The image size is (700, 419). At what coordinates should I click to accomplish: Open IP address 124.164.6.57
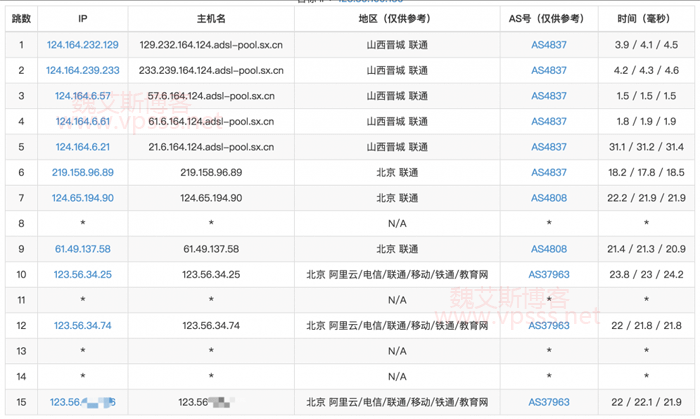tap(83, 96)
